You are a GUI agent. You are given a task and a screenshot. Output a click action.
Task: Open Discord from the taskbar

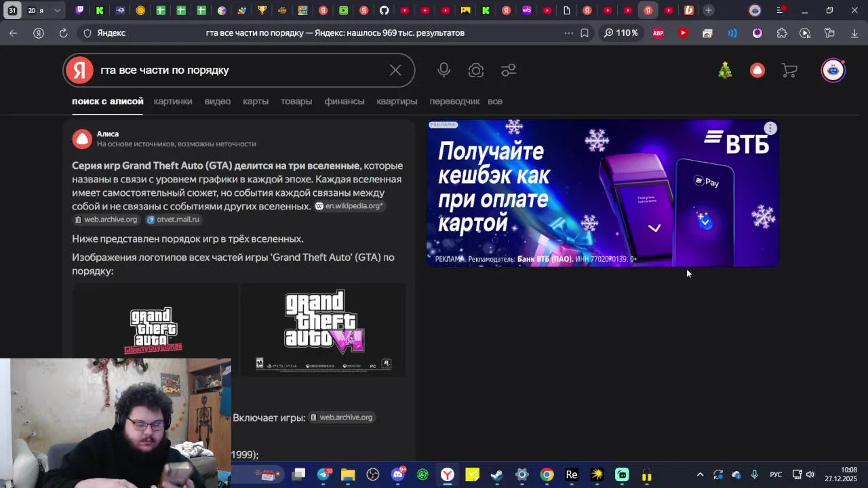398,474
